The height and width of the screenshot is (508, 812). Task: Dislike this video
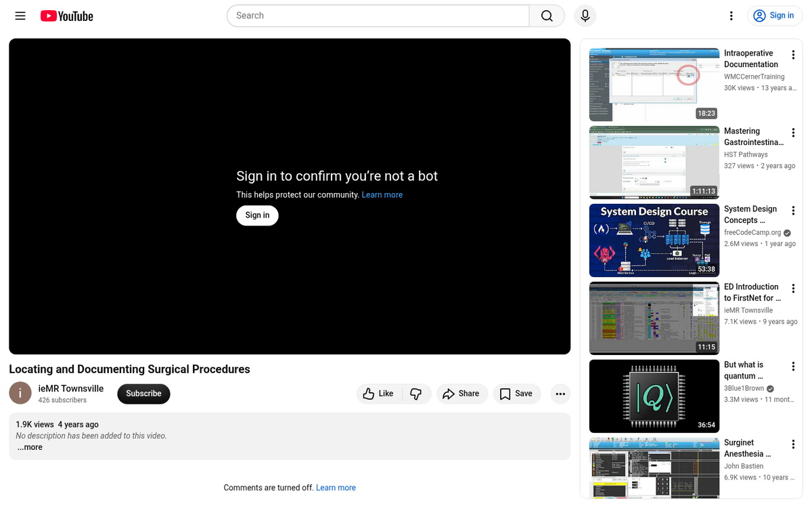pyautogui.click(x=416, y=394)
